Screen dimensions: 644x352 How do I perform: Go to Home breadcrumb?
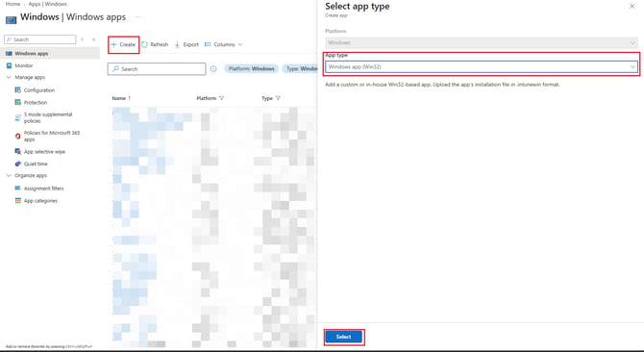(x=12, y=4)
